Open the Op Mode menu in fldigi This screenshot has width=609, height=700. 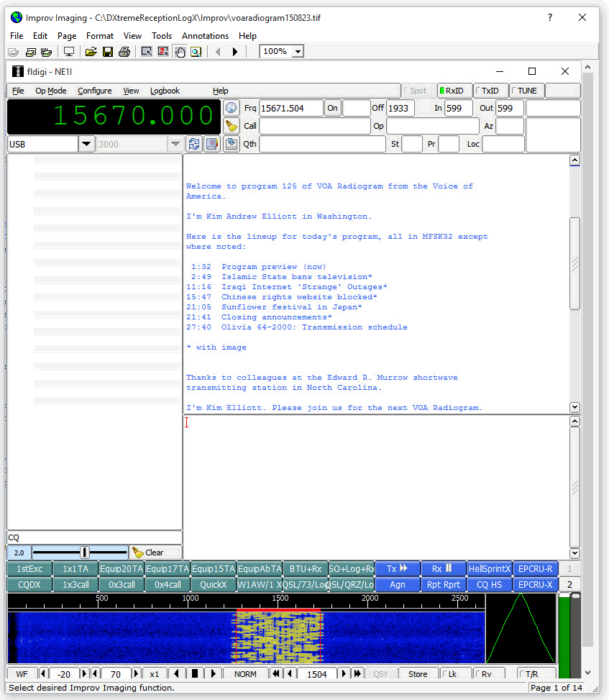click(51, 91)
